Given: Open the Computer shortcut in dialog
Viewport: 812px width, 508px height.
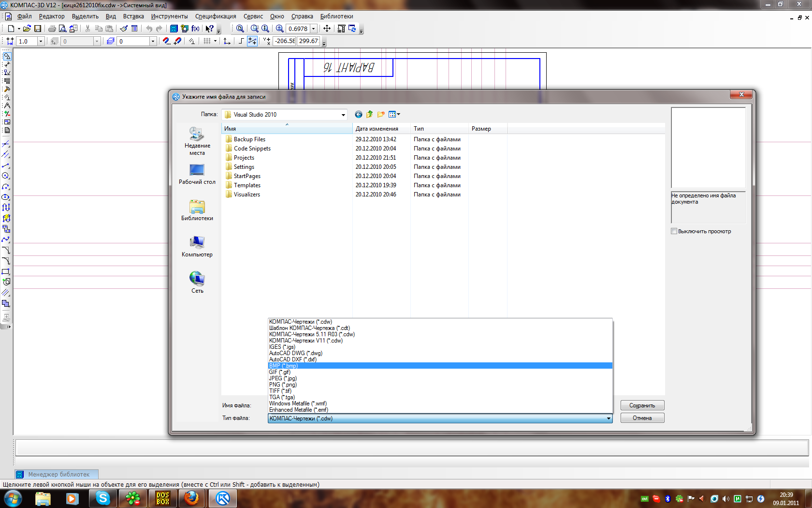Looking at the screenshot, I should coord(197,247).
